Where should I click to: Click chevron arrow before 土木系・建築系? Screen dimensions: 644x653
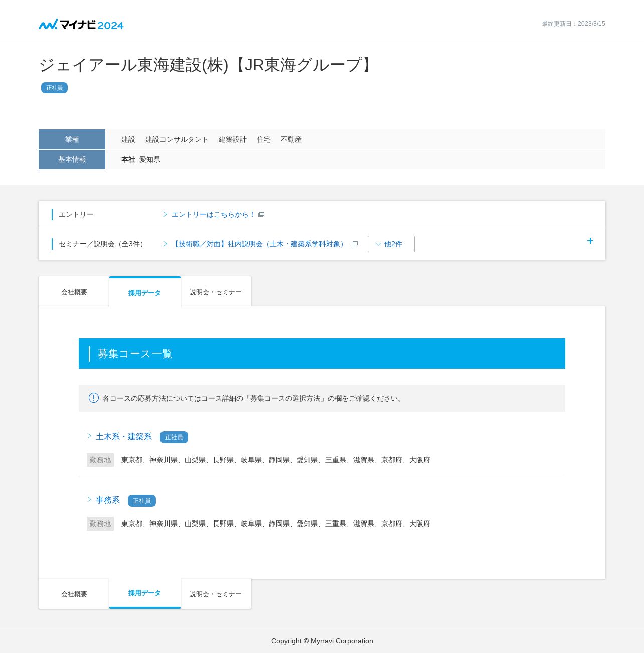pos(89,436)
